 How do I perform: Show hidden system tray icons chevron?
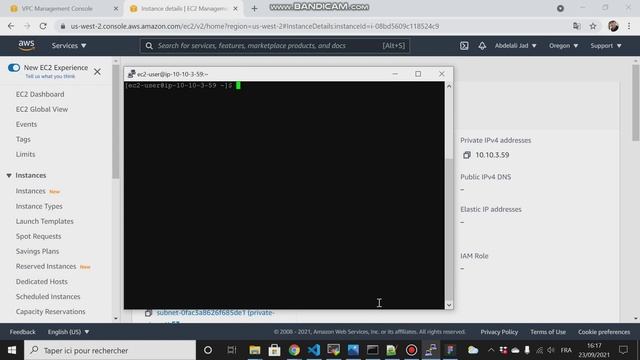point(491,350)
